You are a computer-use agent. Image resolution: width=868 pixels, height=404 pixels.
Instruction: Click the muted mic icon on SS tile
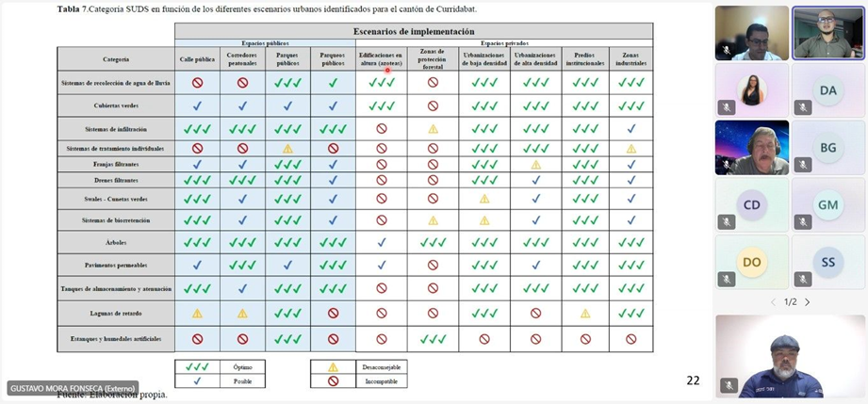802,280
